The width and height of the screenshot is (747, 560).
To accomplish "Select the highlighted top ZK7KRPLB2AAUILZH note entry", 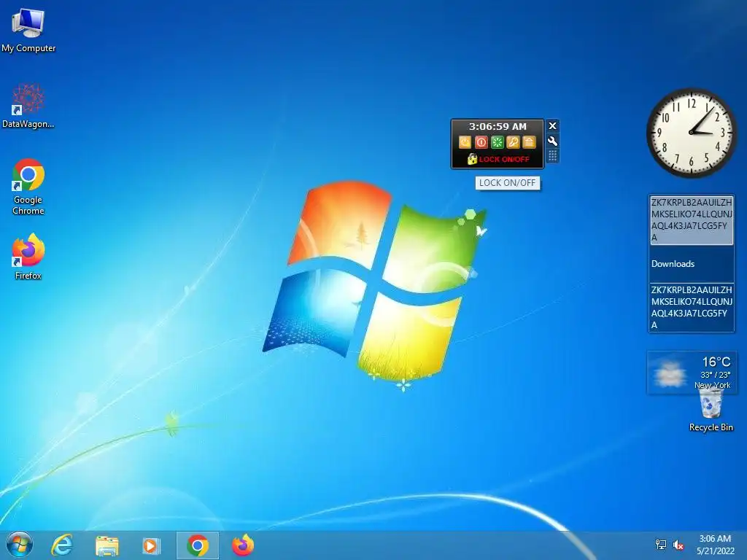I will point(692,220).
